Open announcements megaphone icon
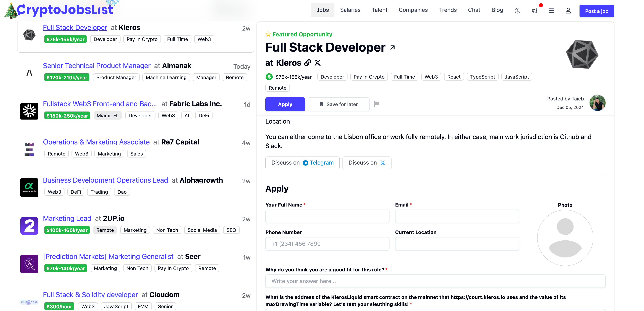This screenshot has height=311, width=644. coord(534,10)
